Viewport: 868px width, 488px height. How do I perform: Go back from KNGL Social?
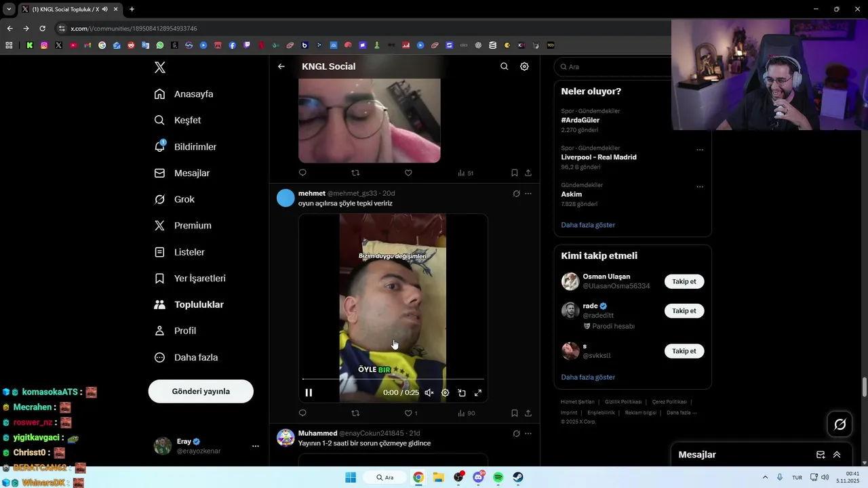(x=281, y=66)
